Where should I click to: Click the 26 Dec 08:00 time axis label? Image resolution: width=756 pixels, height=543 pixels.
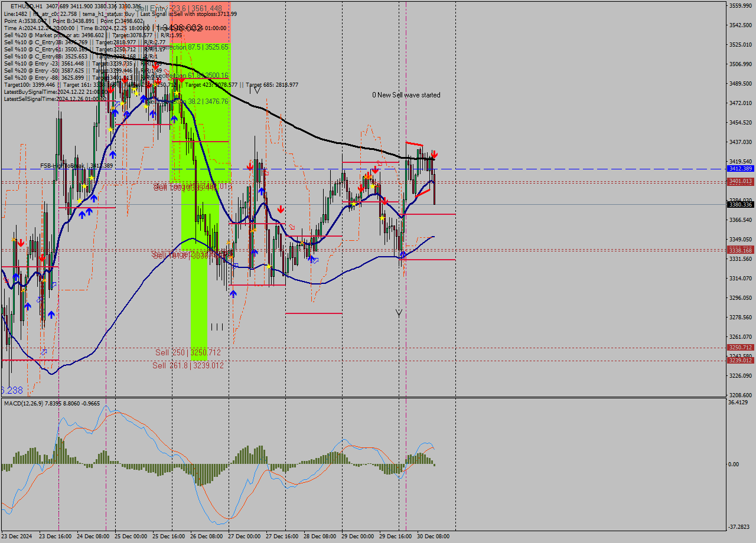(x=206, y=537)
